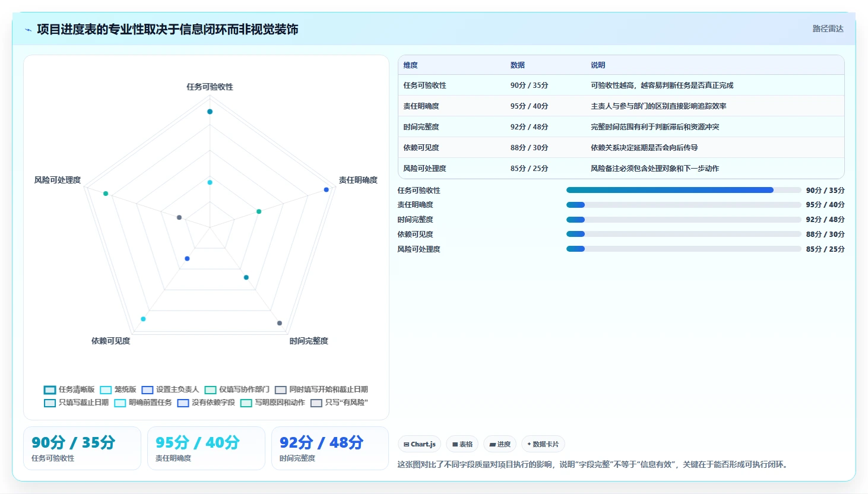Click the 路径雷达 label in the header
This screenshot has height=494, width=868.
pos(828,28)
